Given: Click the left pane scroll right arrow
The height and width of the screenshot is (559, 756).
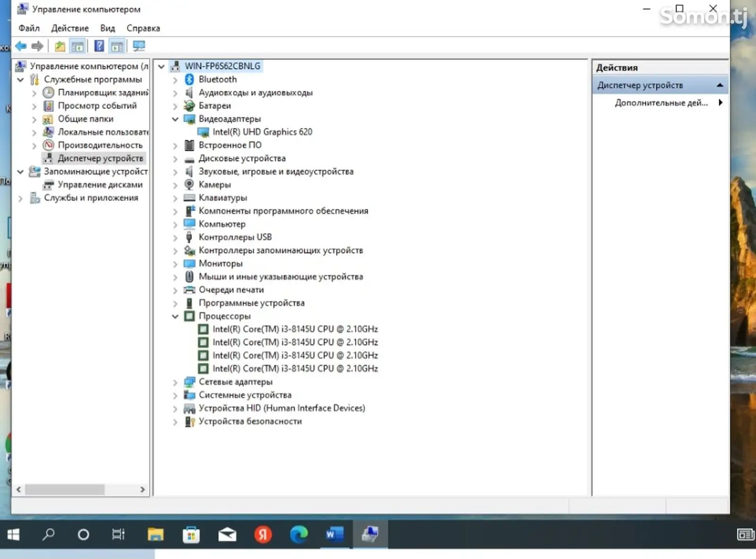Looking at the screenshot, I should [x=143, y=490].
